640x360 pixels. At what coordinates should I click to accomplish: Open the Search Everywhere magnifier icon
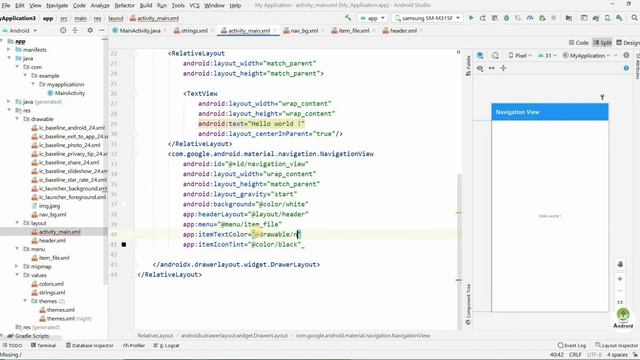point(634,18)
